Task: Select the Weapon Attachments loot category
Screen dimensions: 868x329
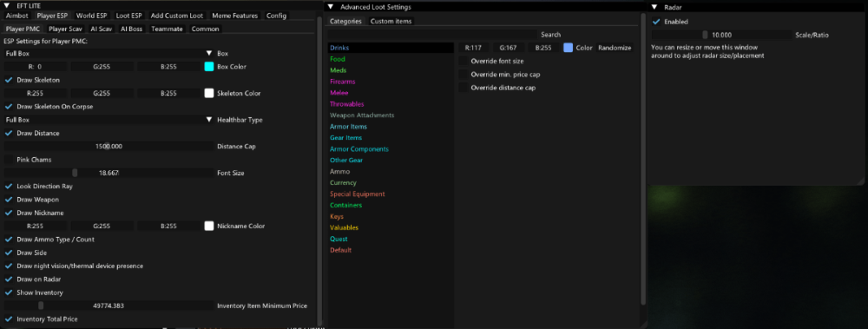Action: (x=391, y=115)
